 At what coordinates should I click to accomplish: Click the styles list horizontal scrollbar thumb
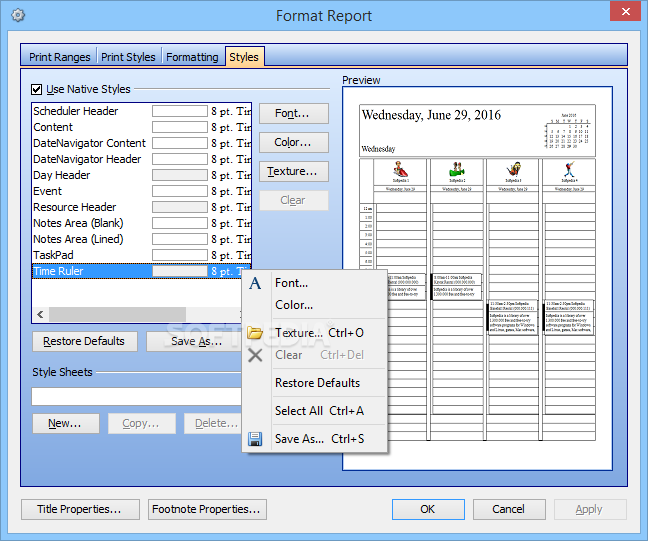[117, 315]
